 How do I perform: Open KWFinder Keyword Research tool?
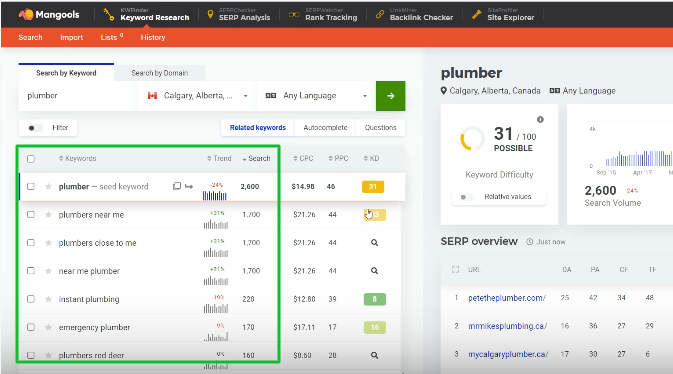pyautogui.click(x=146, y=15)
